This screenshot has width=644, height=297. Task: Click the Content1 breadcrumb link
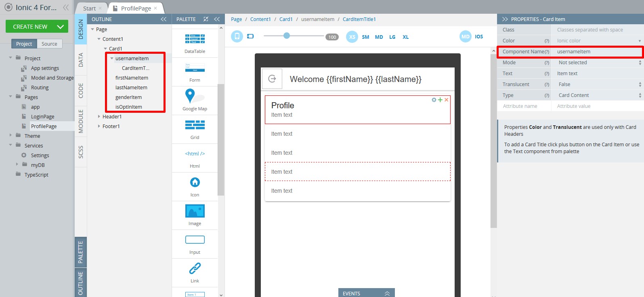260,19
